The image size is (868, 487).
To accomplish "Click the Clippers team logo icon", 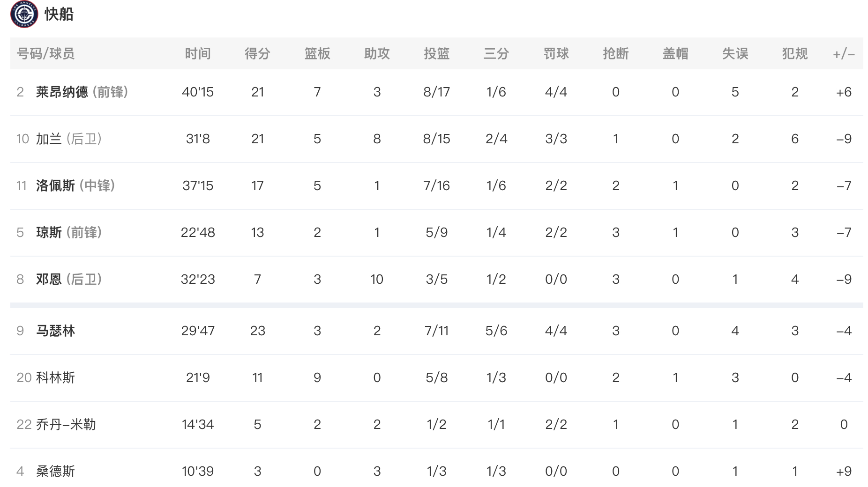I will (24, 14).
